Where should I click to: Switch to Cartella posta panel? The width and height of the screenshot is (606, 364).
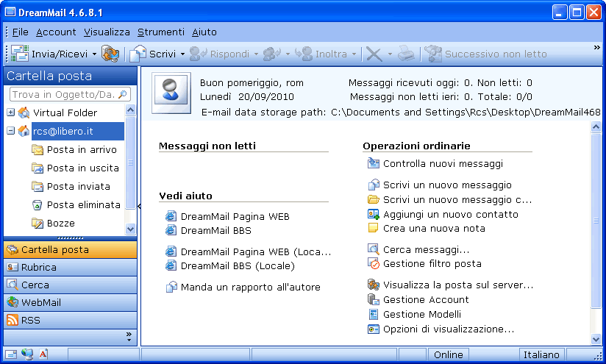pyautogui.click(x=71, y=249)
